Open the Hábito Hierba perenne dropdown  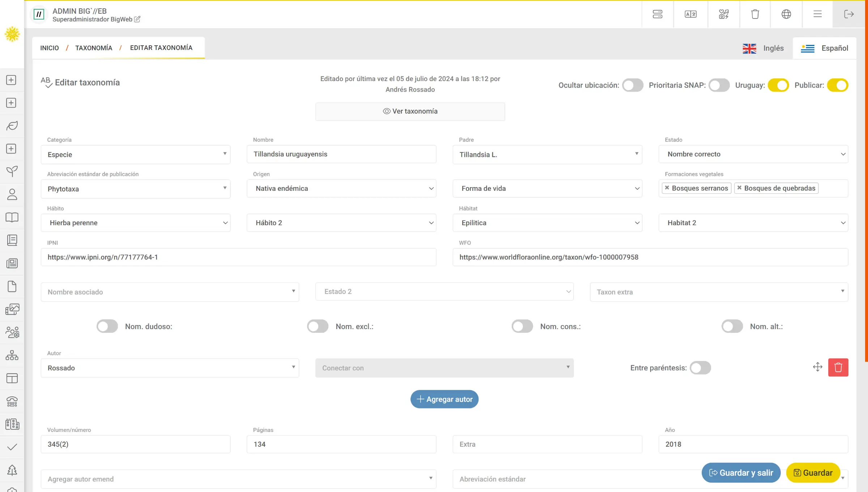point(135,223)
